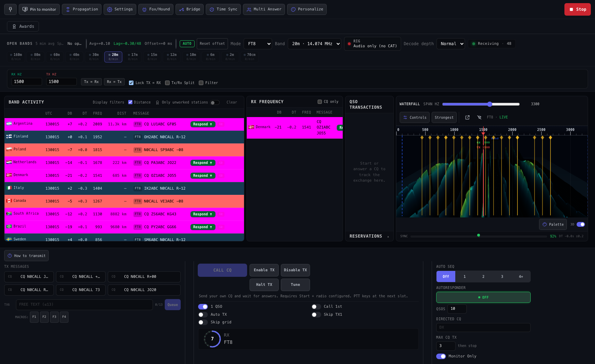Adjust the waterfall Span Hz slider
595x364 pixels.
coord(481,104)
